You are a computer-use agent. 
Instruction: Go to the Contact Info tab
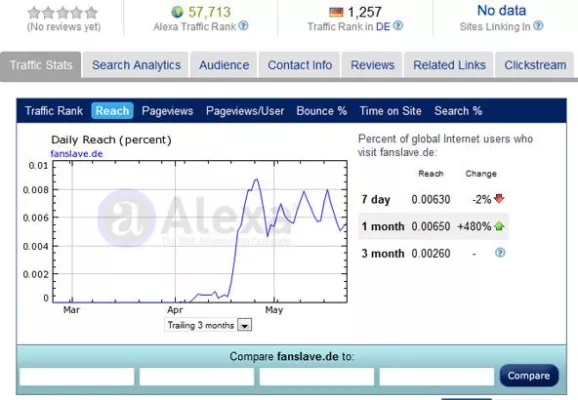[300, 65]
